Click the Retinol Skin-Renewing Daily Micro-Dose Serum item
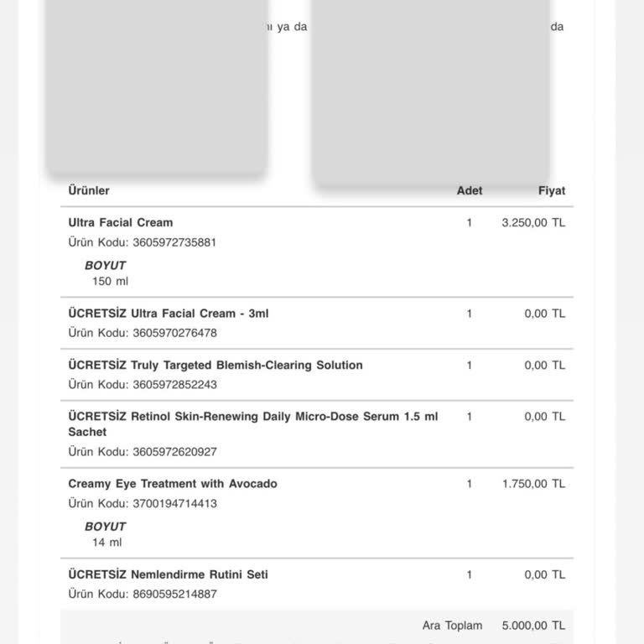The width and height of the screenshot is (644, 644). point(252,417)
